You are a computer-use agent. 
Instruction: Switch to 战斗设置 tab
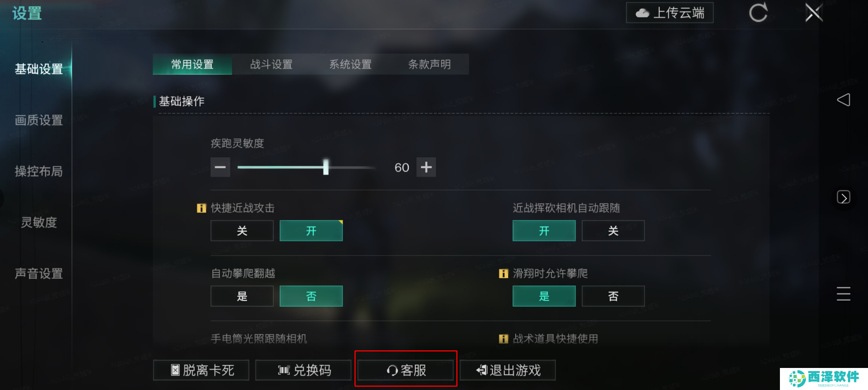coord(271,64)
